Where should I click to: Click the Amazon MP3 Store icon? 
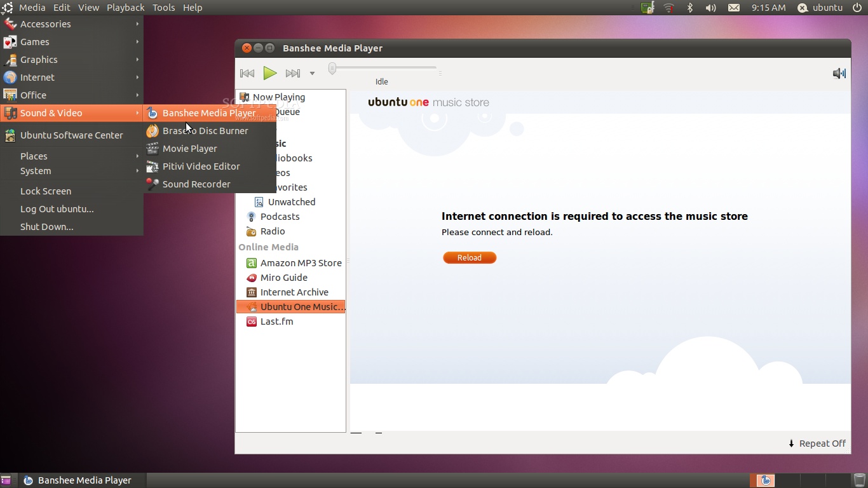pos(251,263)
